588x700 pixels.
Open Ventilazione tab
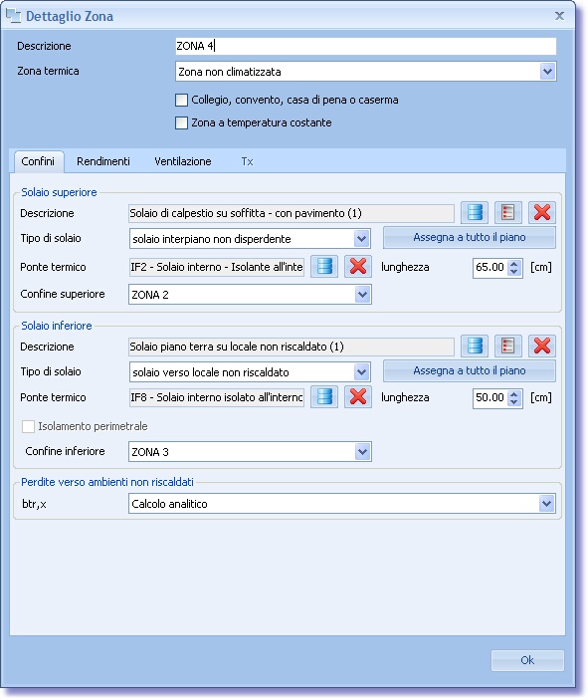tap(183, 161)
